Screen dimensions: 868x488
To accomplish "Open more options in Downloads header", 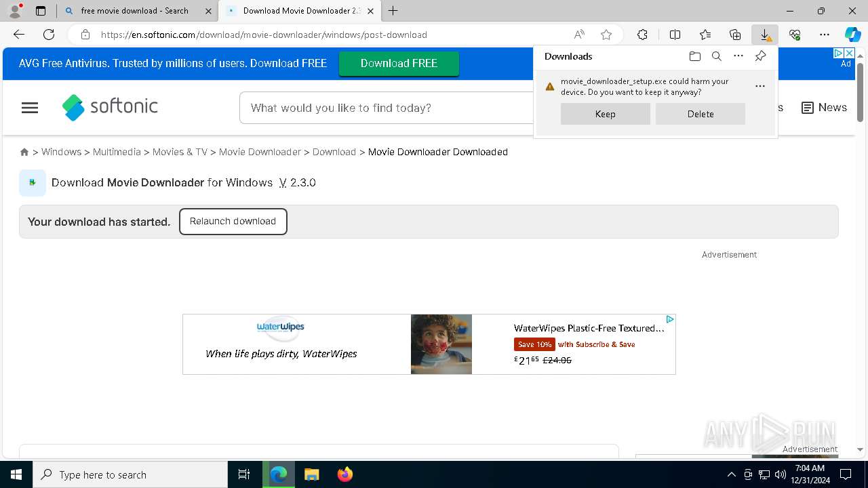I will pos(738,56).
